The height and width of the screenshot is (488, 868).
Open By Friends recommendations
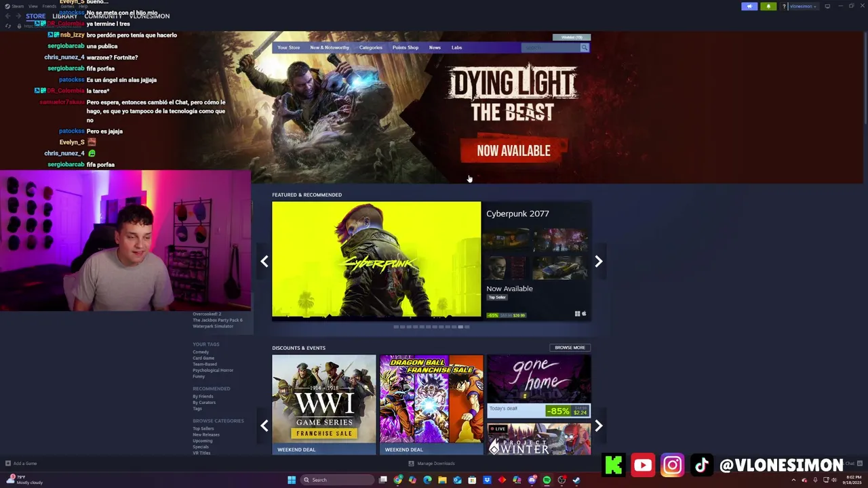(203, 396)
